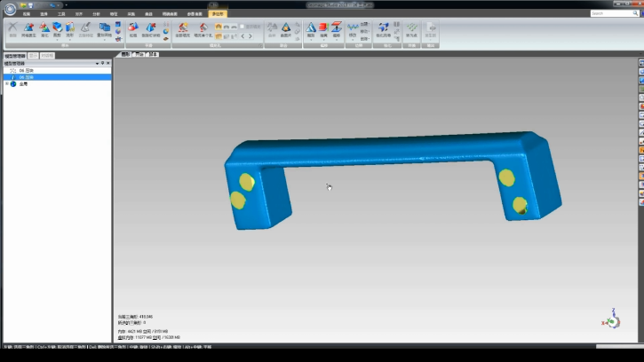Open the Model Manager panel dropdown arrow
This screenshot has width=644, height=362.
click(x=97, y=63)
